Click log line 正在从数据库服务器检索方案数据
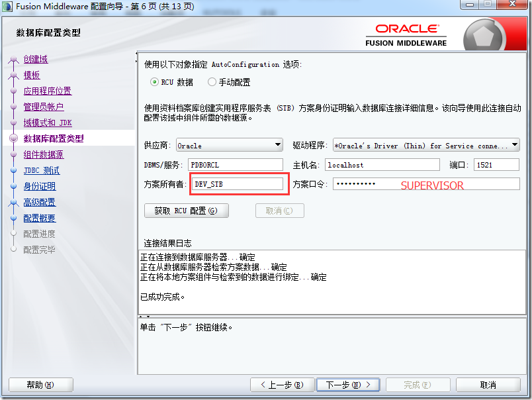 (x=214, y=268)
